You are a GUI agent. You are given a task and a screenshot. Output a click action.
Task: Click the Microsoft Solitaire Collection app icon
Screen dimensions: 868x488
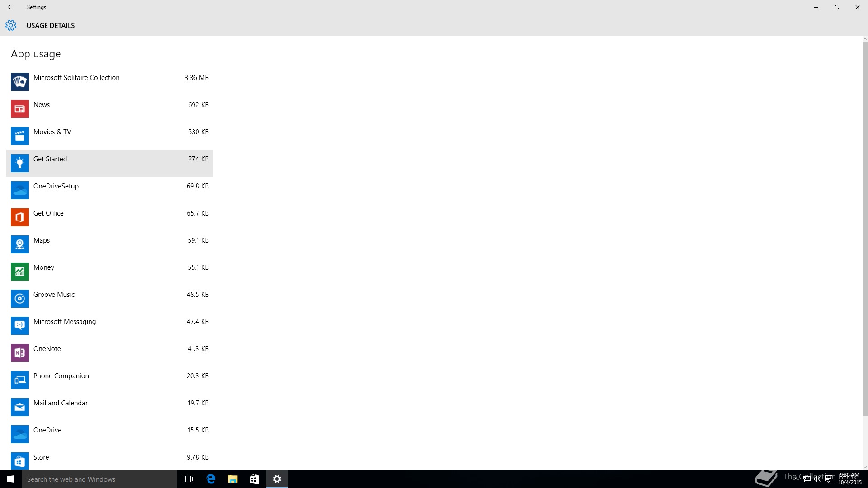point(20,82)
